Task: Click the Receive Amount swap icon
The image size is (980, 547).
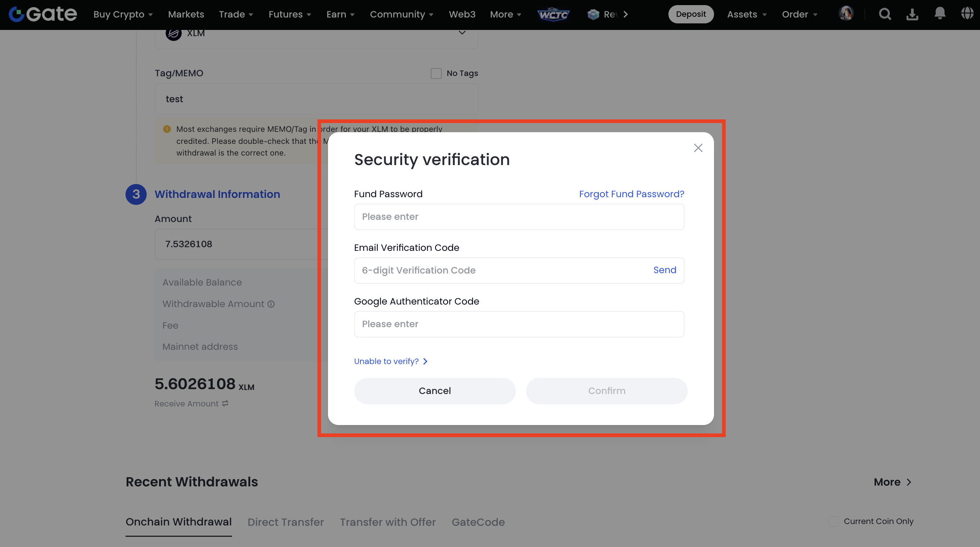Action: [225, 403]
